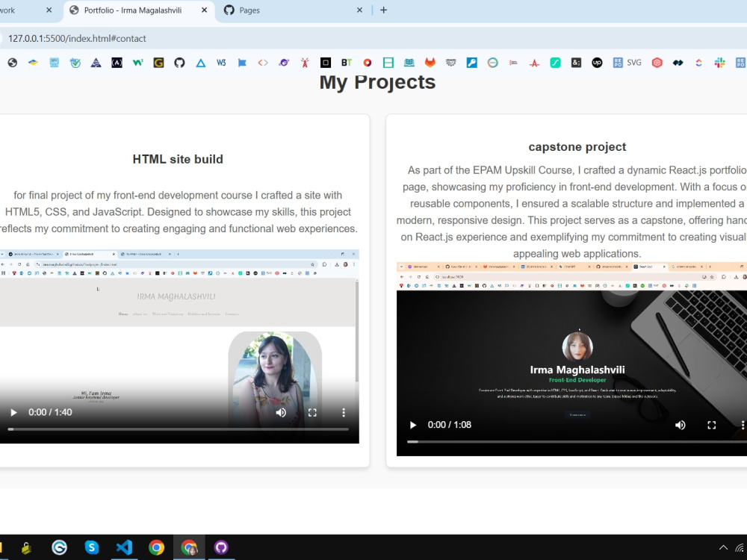Mute the HTML site build video
Viewport: 747px width, 560px height.
pyautogui.click(x=281, y=412)
